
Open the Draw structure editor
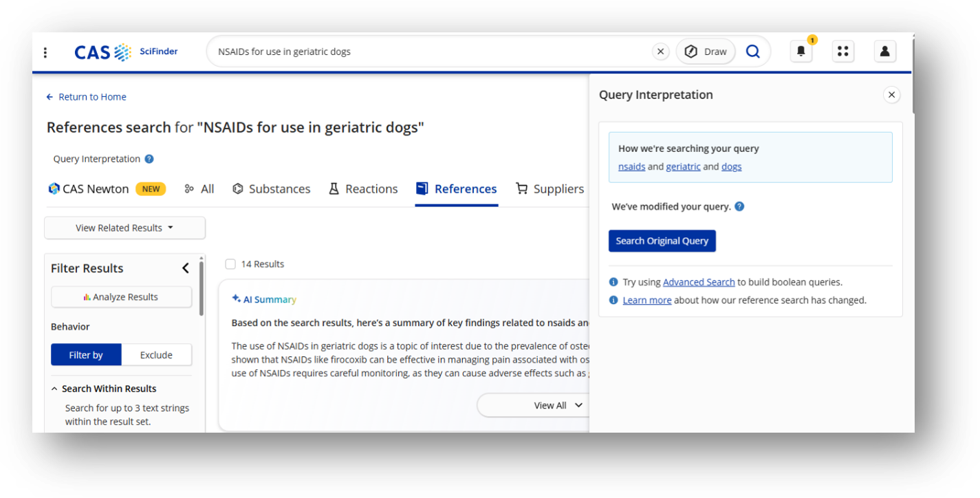coord(706,52)
